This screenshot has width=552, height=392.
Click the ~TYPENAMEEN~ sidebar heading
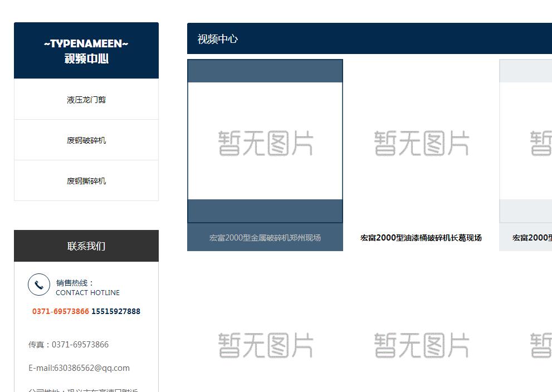86,43
